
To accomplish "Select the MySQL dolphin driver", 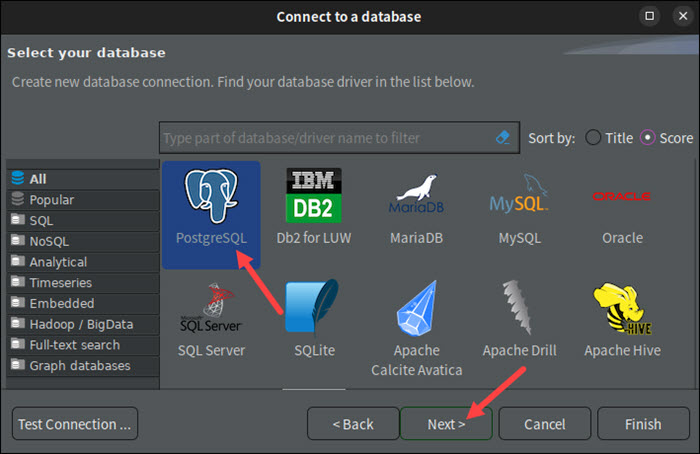I will point(519,208).
